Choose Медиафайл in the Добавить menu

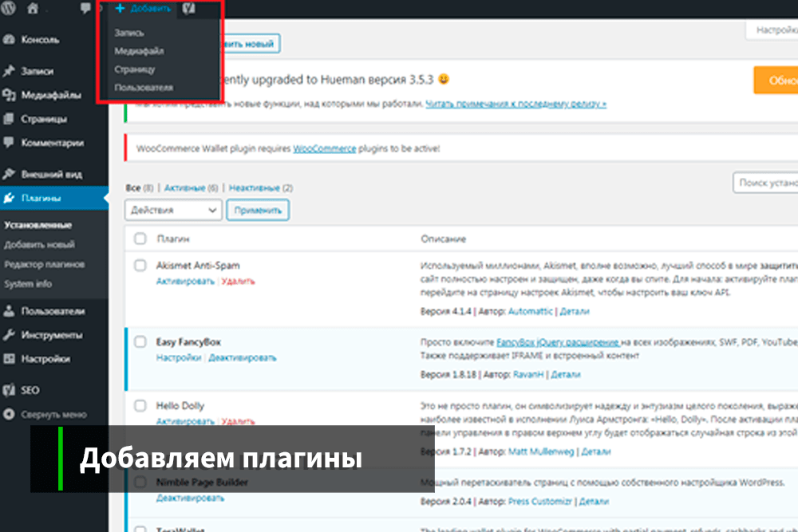(x=139, y=51)
